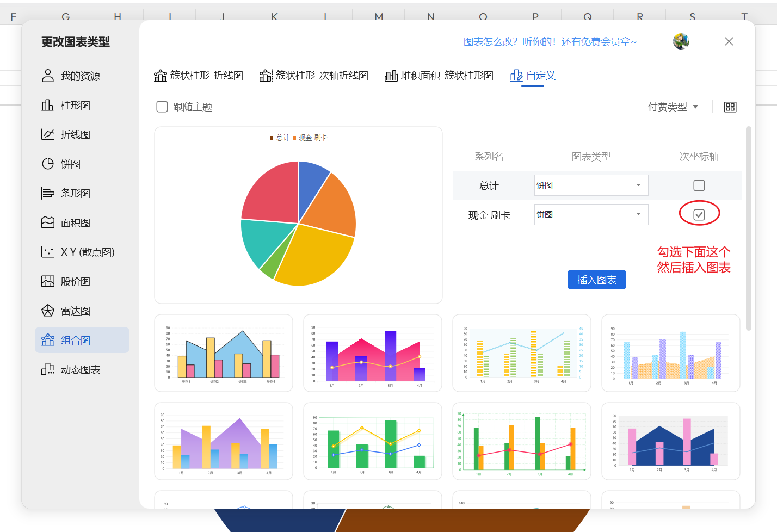The image size is (777, 532).
Task: Enable the 跟随主题 checkbox
Action: tap(162, 107)
